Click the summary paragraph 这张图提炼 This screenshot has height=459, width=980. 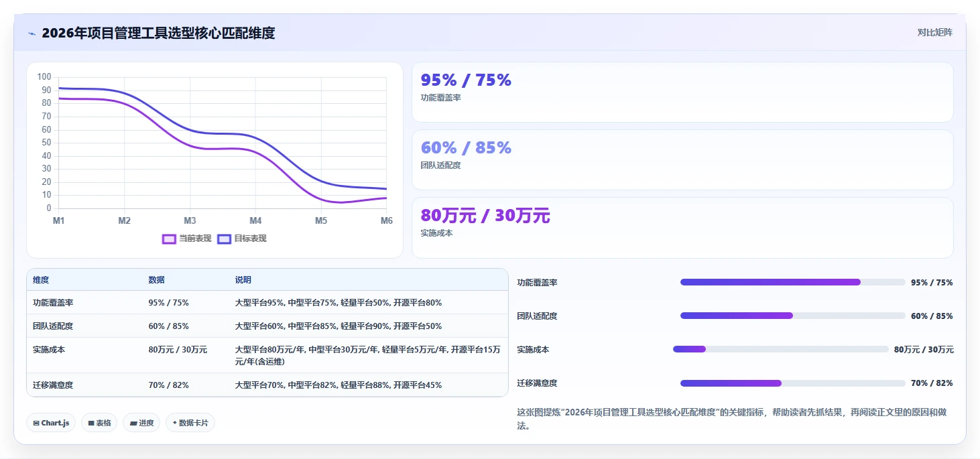[732, 419]
